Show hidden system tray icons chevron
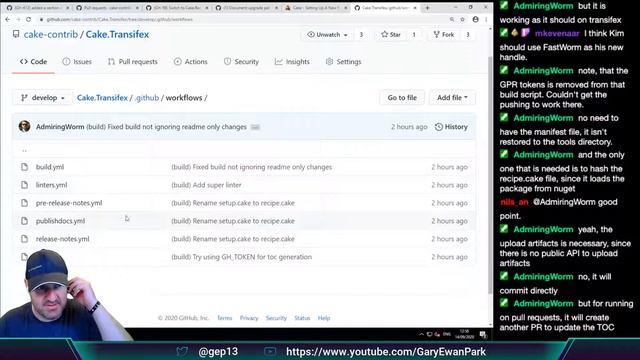 [x=421, y=334]
